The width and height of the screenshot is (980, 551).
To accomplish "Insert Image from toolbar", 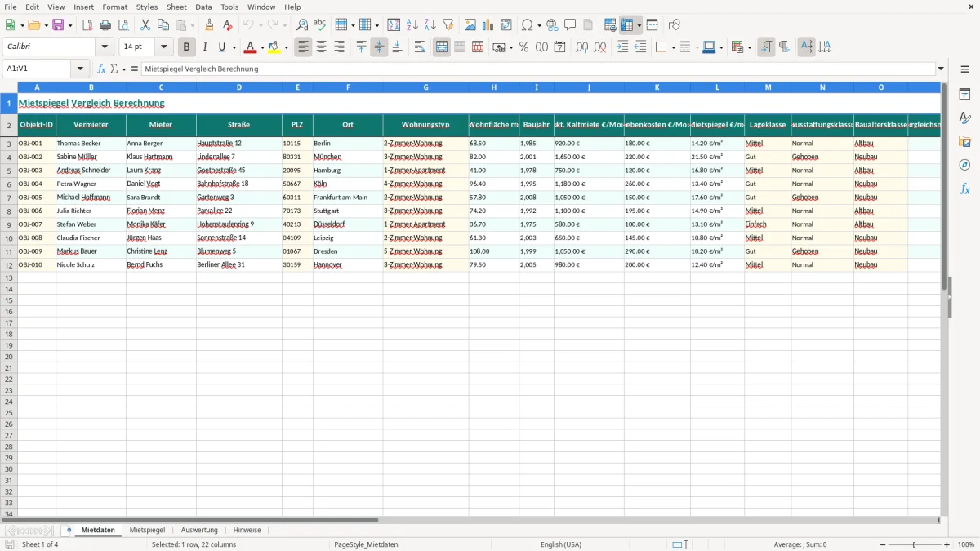I will coord(470,25).
